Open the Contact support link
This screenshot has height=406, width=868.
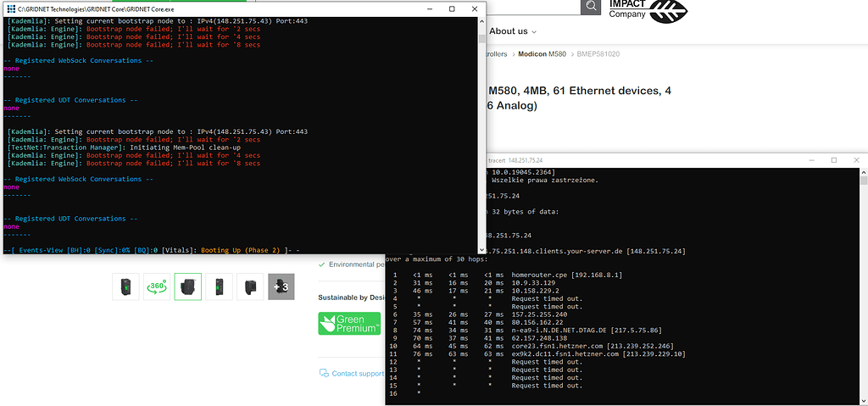coord(358,374)
